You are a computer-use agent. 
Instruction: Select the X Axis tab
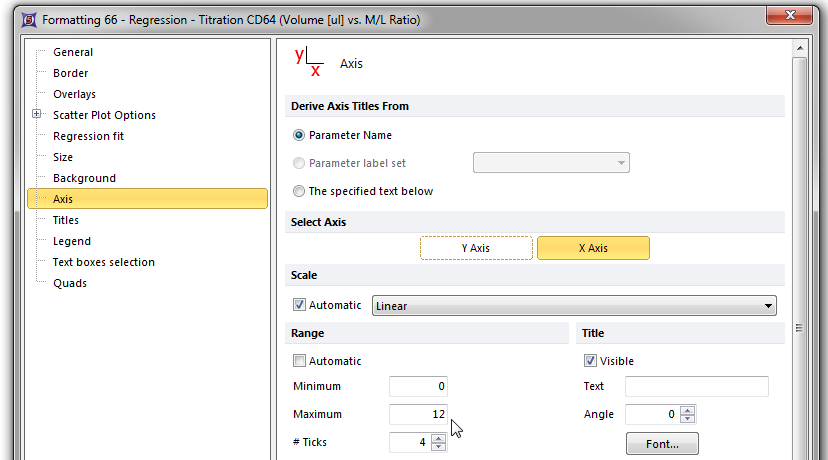coord(593,248)
